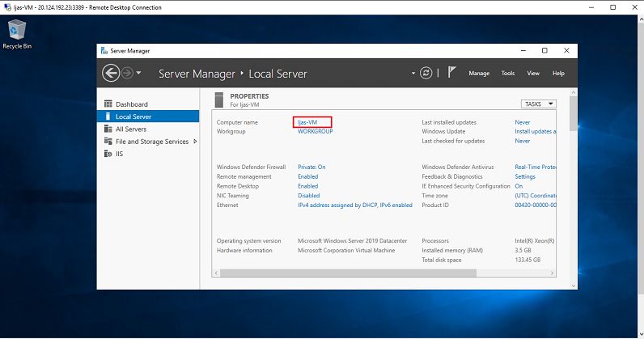Select Local Server in the sidebar

coord(148,117)
